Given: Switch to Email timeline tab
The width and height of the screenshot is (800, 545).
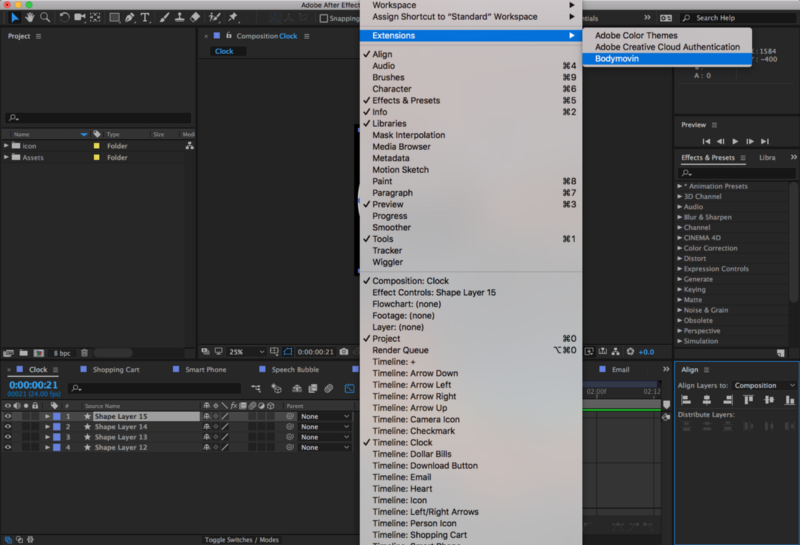Looking at the screenshot, I should point(620,369).
